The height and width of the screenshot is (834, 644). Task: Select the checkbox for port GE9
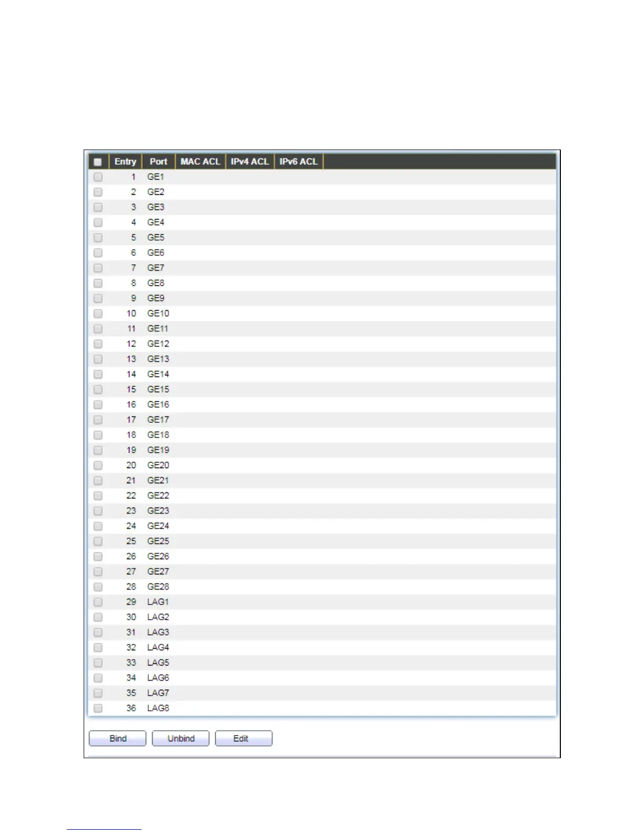(98, 299)
